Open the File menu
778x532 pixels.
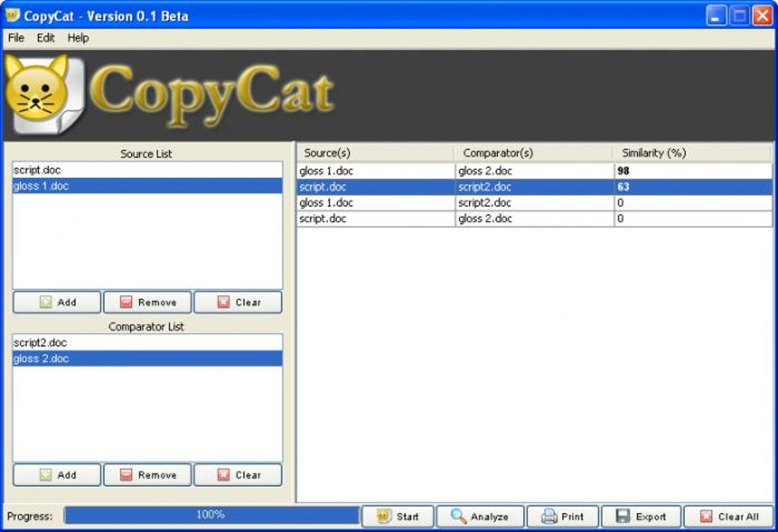point(16,37)
